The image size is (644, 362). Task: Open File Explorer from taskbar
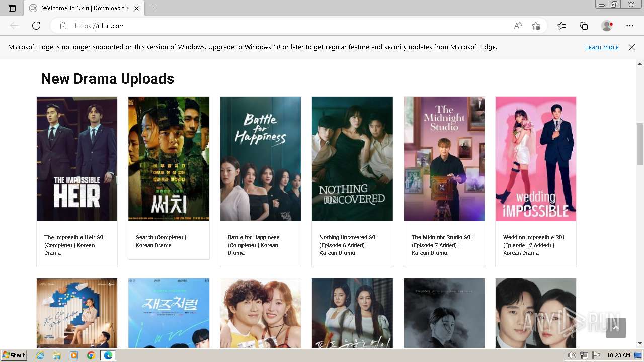(x=57, y=355)
